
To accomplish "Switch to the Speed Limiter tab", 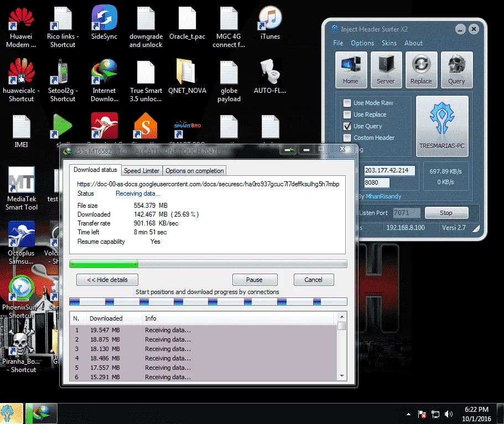I will 142,171.
